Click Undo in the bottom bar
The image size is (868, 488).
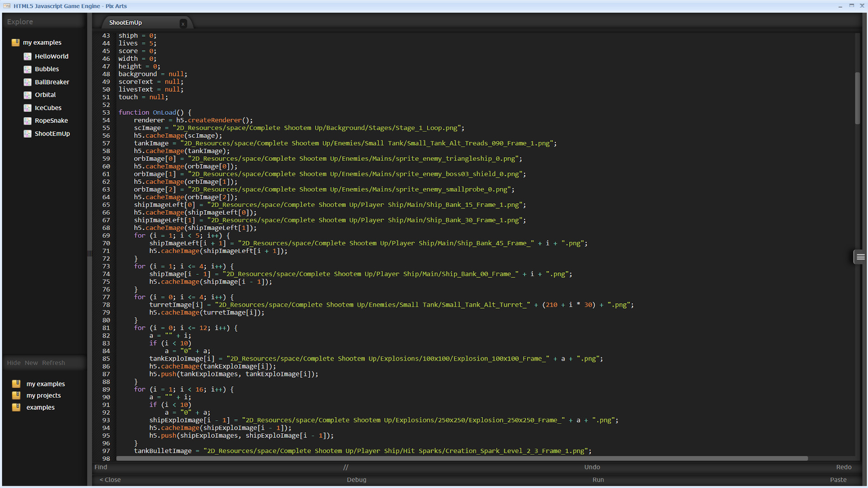pos(592,467)
